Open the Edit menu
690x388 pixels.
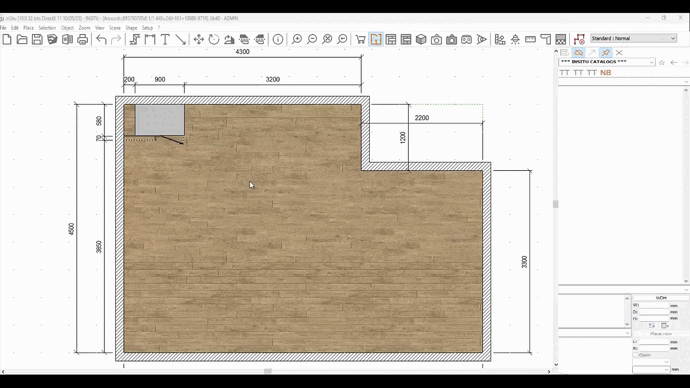tap(15, 28)
